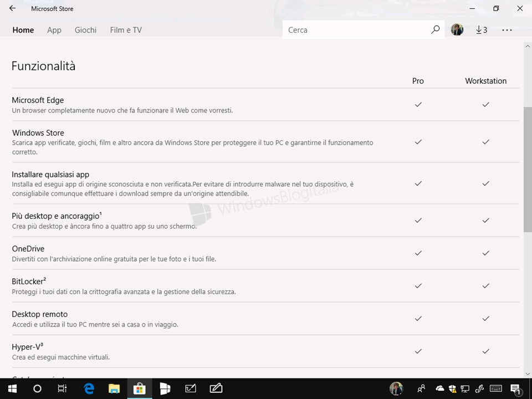Go back with the arrow in title bar
This screenshot has height=399, width=532.
coord(12,8)
